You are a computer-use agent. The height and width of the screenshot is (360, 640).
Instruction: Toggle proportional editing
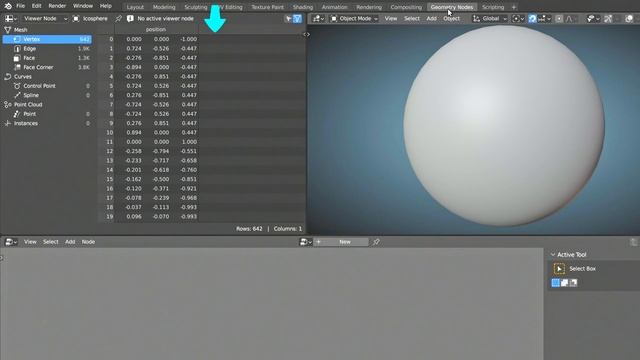pyautogui.click(x=559, y=18)
